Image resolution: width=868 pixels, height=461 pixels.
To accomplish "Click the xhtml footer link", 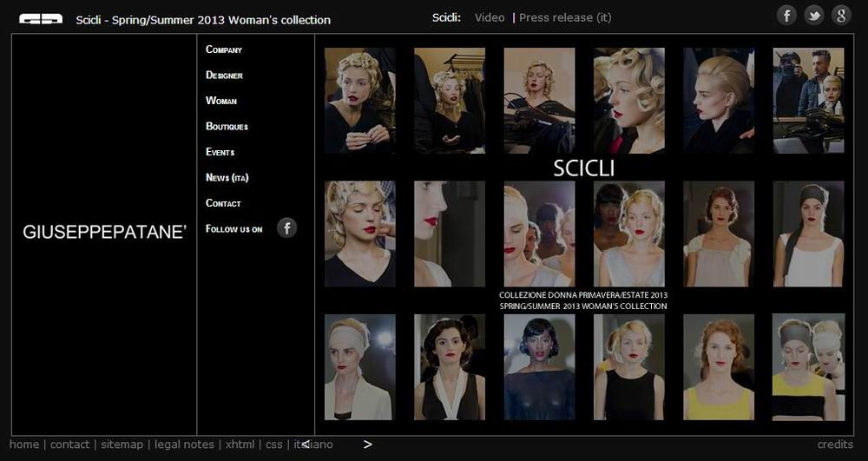I will (x=240, y=445).
